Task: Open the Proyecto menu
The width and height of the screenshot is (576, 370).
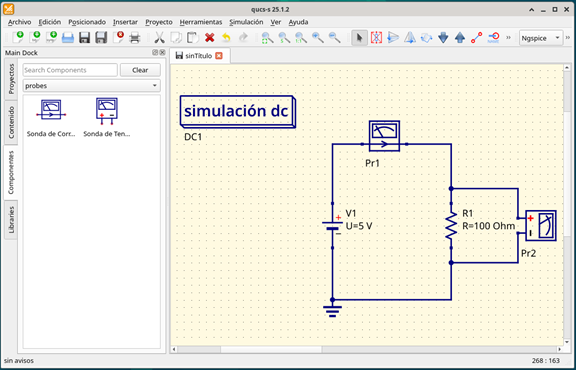Action: point(159,22)
